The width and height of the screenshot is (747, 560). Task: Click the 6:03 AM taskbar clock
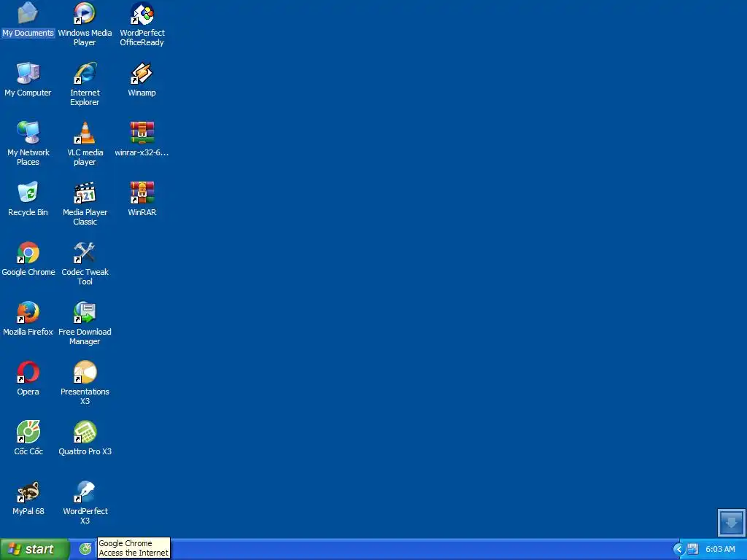click(720, 549)
